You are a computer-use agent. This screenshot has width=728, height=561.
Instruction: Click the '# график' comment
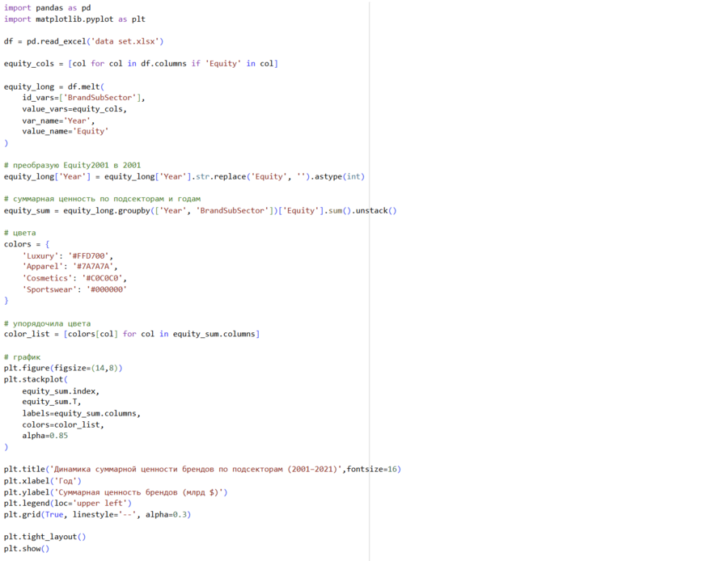coord(23,356)
